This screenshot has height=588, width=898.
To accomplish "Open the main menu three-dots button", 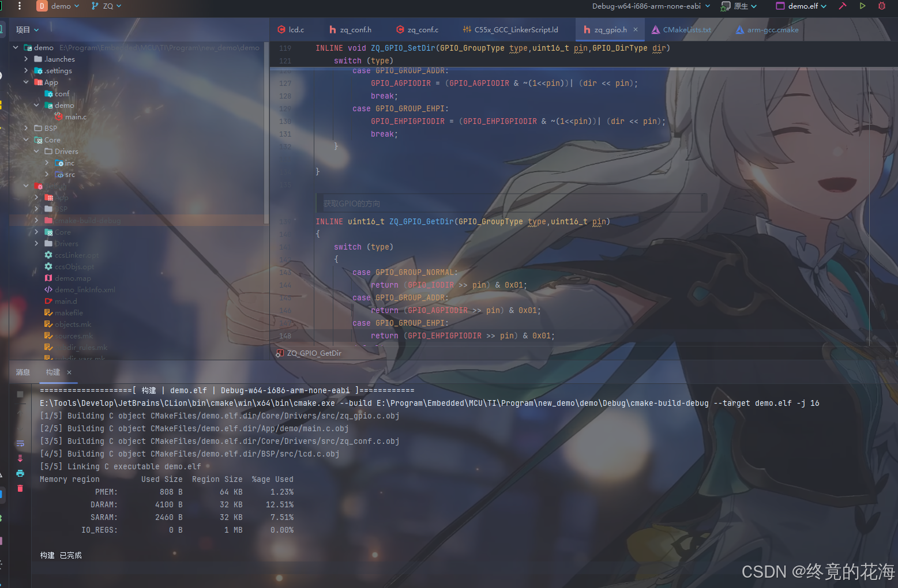I will coord(20,6).
